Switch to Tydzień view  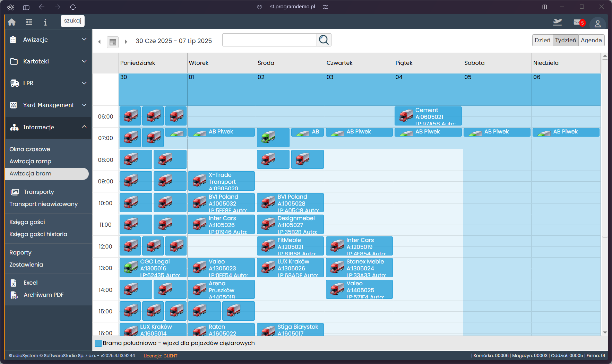pos(565,40)
